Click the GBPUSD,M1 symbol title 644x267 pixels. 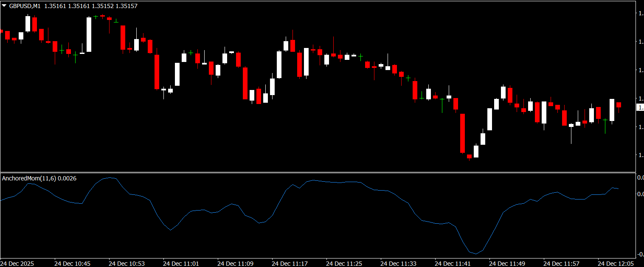[25, 6]
